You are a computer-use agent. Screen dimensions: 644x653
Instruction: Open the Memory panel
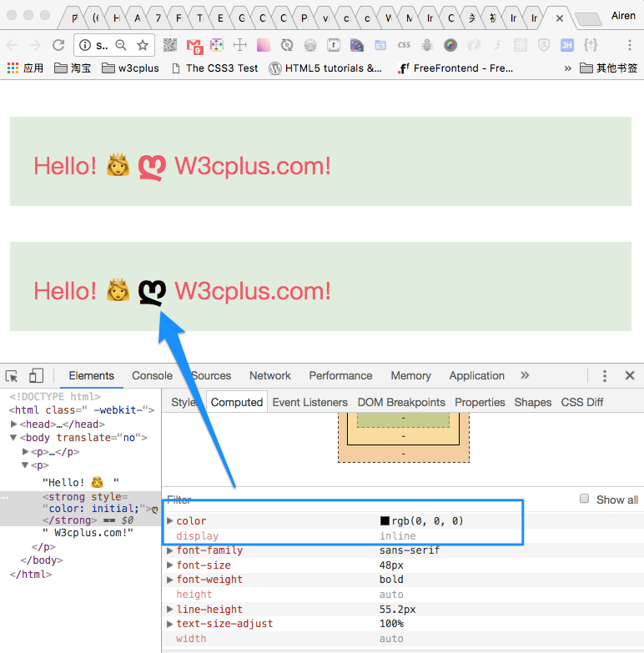[x=410, y=375]
